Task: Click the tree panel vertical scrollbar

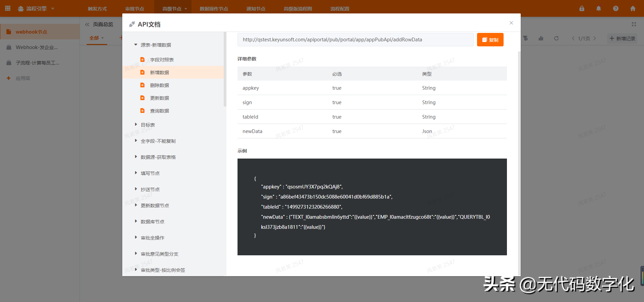Action: coord(225,70)
